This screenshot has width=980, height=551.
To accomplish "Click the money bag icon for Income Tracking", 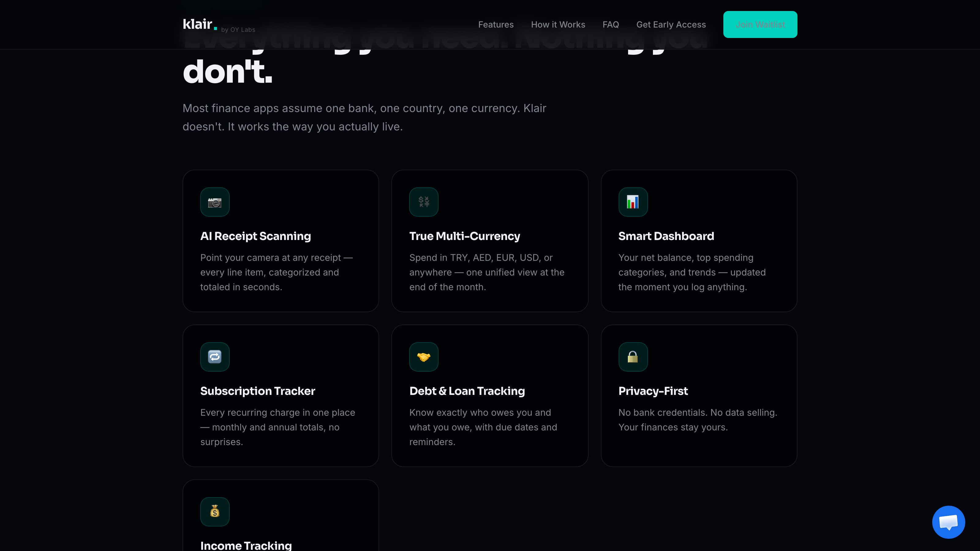I will 215,512.
